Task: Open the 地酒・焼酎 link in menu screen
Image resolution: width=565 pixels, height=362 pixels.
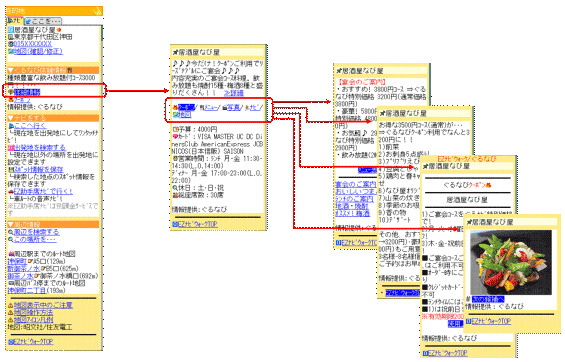Action: tap(352, 206)
